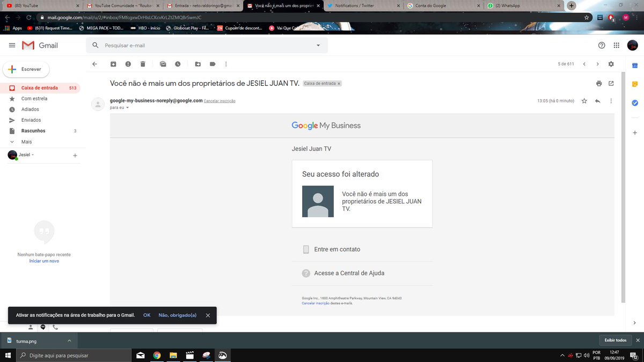Open the Hangouts contacts tab icon
The image size is (644, 362).
point(31,327)
